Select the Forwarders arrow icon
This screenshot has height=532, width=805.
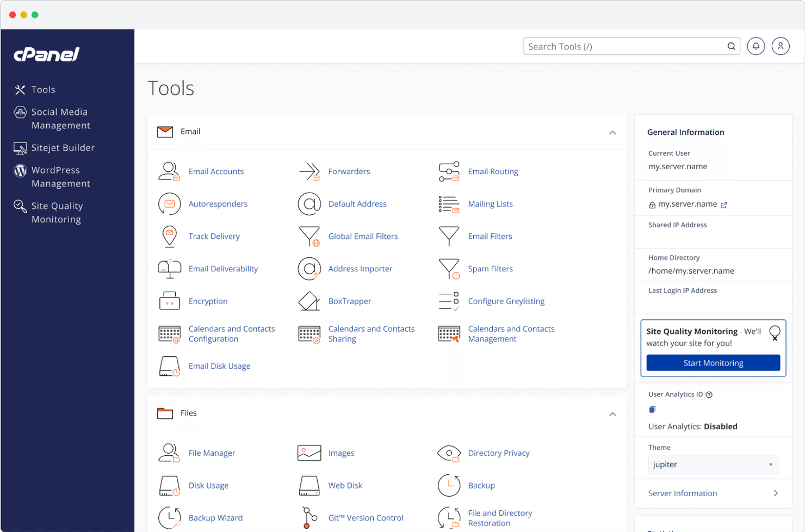tap(309, 171)
